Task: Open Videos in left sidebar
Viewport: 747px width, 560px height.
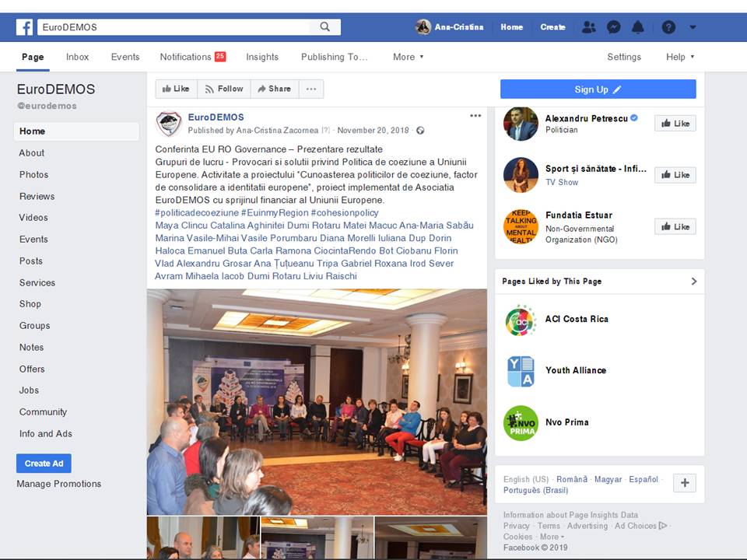Action: click(33, 218)
